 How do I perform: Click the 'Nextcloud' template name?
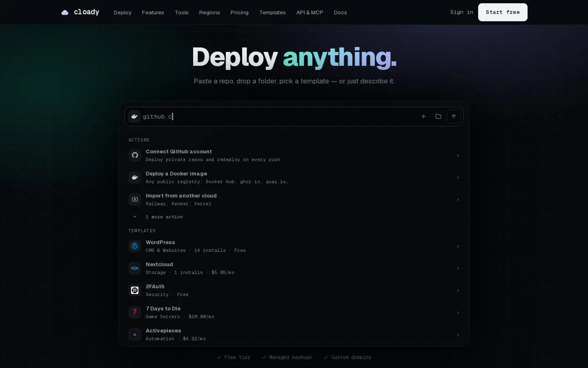[159, 265]
